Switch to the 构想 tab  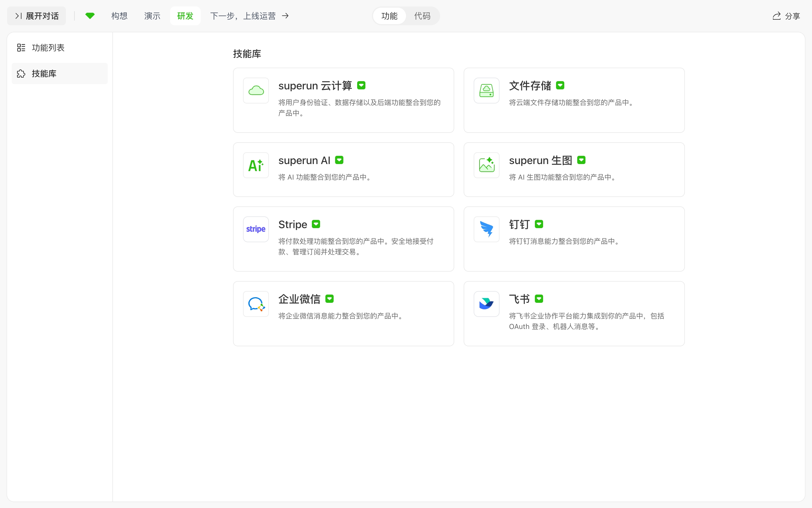[119, 16]
